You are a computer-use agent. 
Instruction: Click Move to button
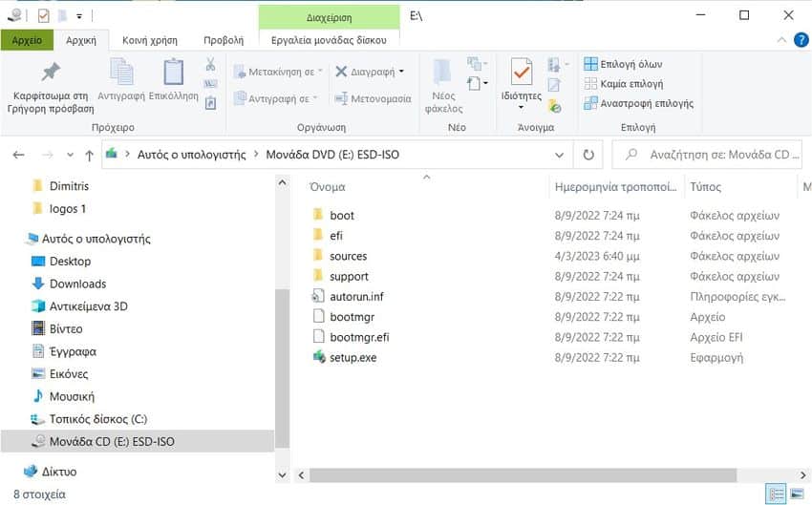pyautogui.click(x=278, y=72)
